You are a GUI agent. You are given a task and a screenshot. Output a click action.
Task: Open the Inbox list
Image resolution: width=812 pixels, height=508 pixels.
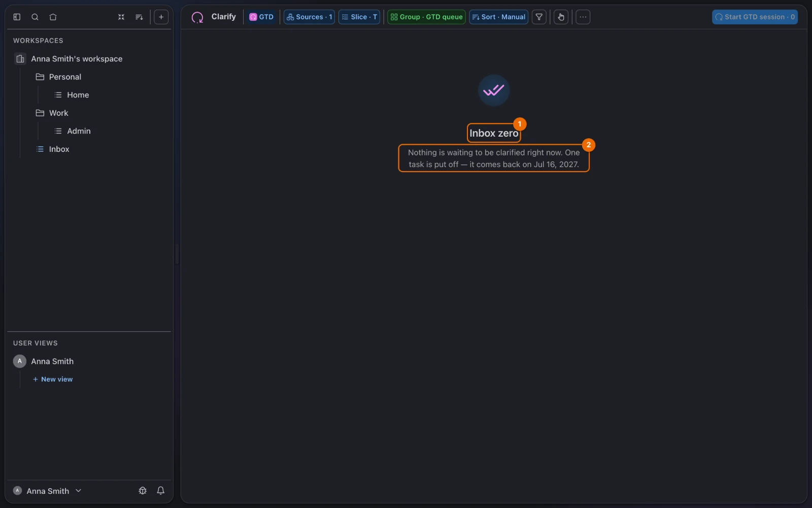click(59, 149)
